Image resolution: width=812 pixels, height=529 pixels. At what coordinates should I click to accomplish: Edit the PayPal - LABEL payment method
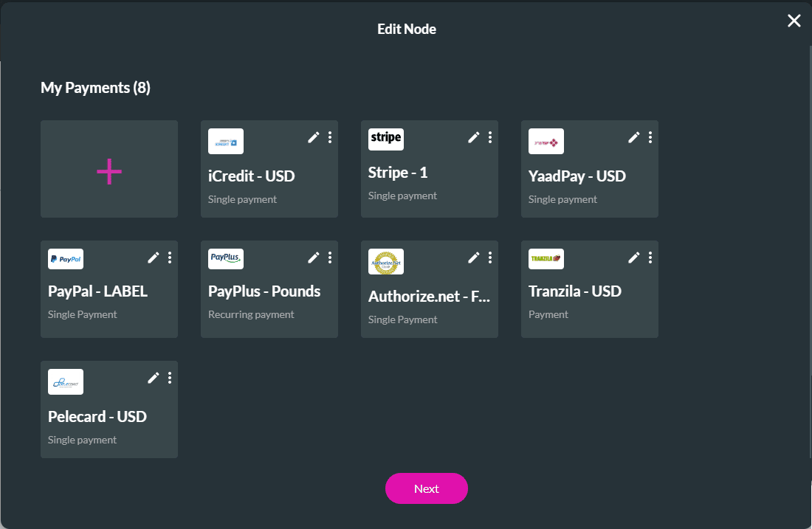click(153, 257)
